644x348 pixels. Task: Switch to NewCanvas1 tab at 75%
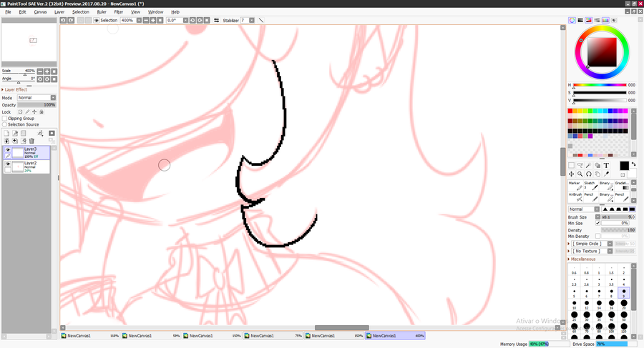(x=273, y=336)
